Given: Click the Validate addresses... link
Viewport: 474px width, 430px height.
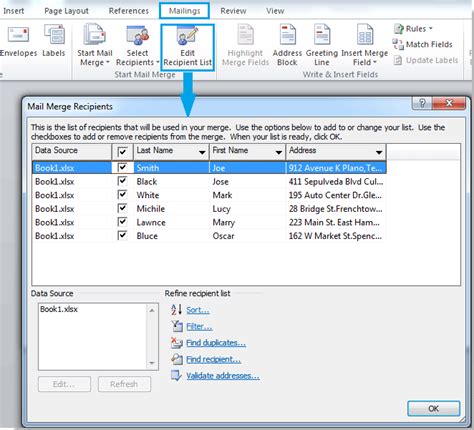Looking at the screenshot, I should (x=223, y=376).
